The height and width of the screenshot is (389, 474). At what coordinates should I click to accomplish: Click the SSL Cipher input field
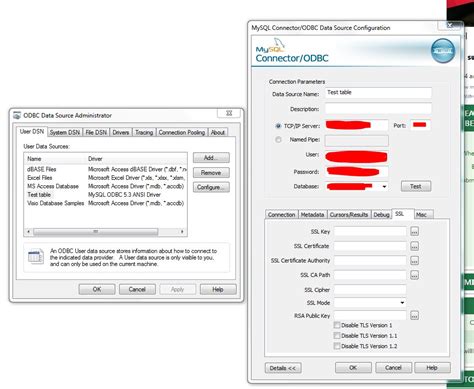pyautogui.click(x=370, y=290)
